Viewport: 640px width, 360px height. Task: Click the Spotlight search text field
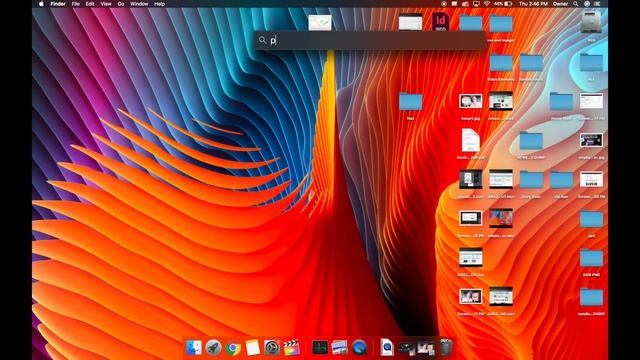click(369, 40)
